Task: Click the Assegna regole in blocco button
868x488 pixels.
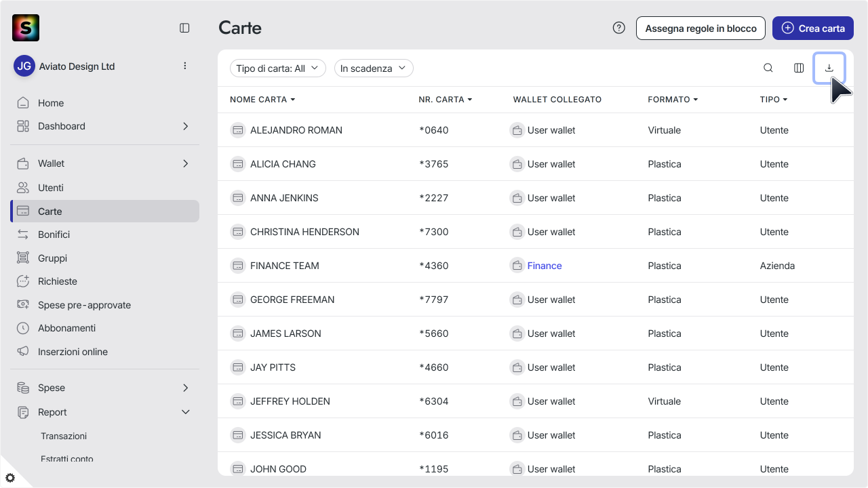Action: tap(701, 28)
